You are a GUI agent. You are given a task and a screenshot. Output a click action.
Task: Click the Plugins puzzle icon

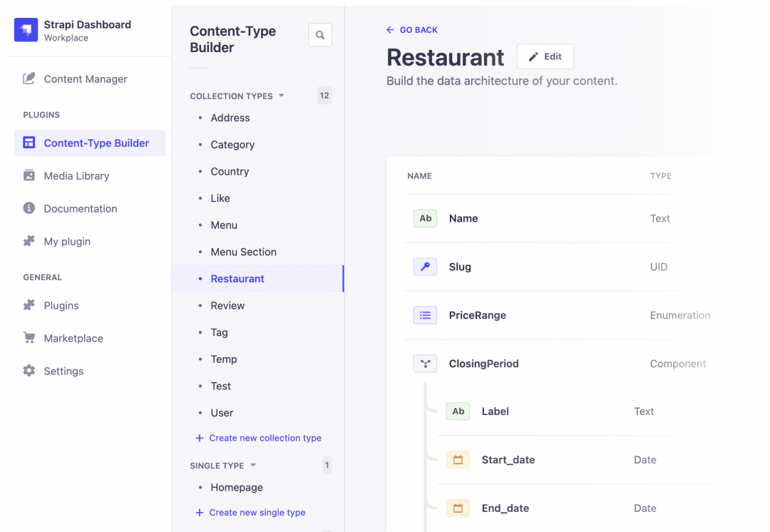pos(29,305)
